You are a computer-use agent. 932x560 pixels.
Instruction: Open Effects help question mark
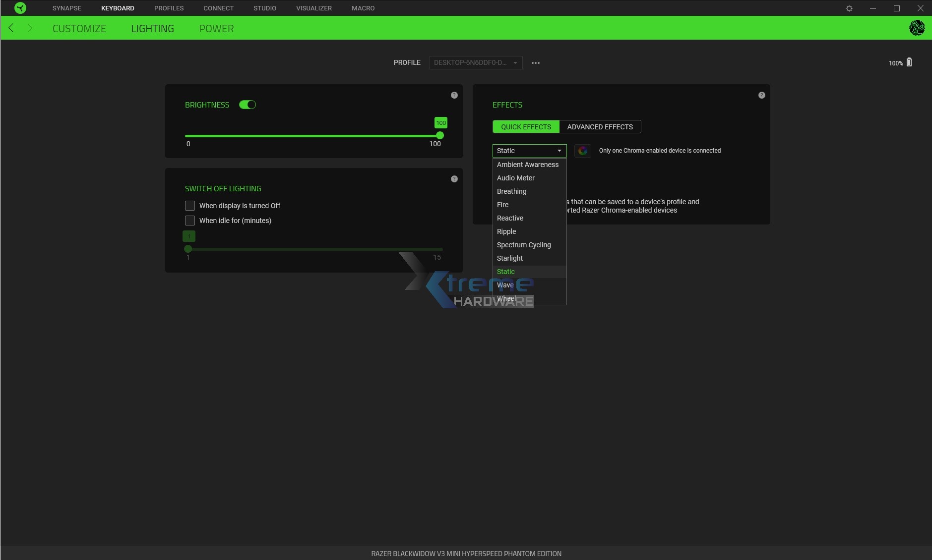761,95
